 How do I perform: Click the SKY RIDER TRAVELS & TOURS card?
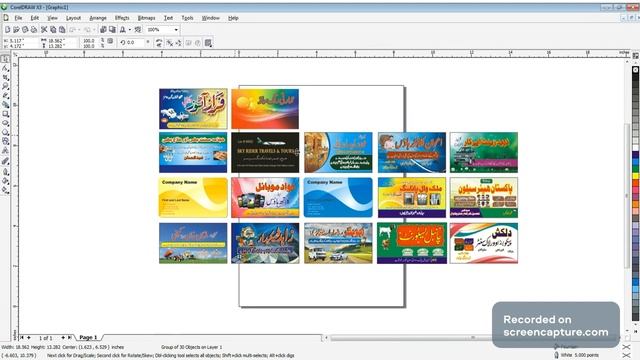tap(265, 152)
